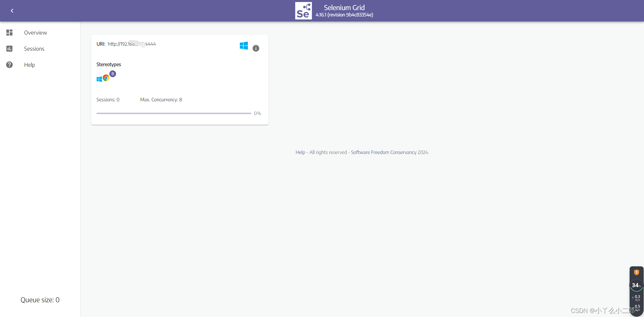The image size is (644, 317).
Task: Click the node URI address text
Action: click(x=132, y=44)
